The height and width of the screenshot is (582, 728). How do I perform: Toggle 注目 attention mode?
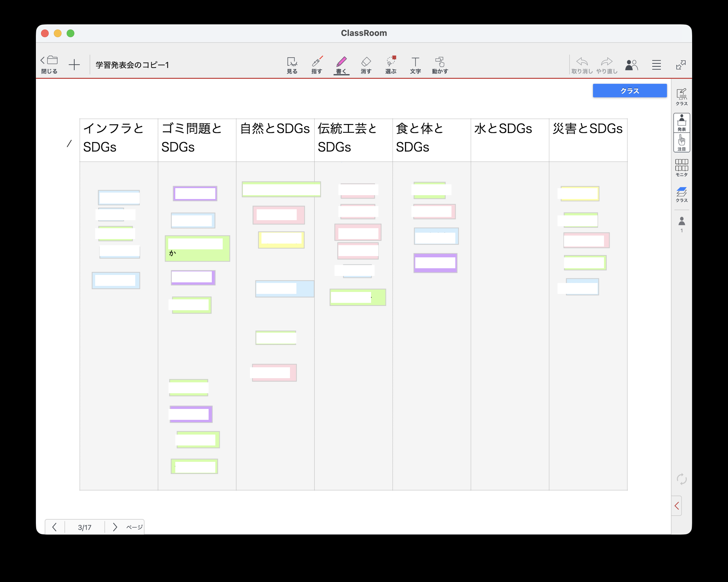pos(682,143)
